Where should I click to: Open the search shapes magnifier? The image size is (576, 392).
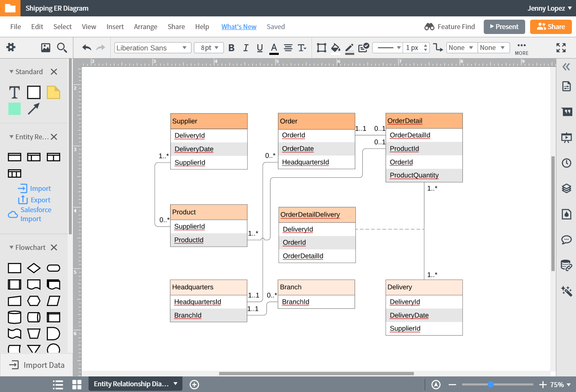pyautogui.click(x=62, y=48)
